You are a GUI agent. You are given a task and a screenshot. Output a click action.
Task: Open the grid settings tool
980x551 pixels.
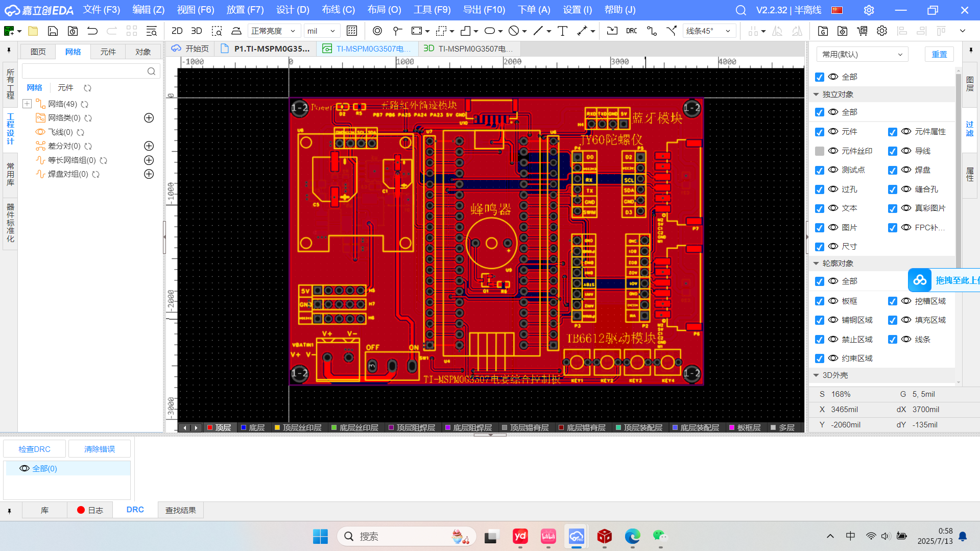[352, 31]
